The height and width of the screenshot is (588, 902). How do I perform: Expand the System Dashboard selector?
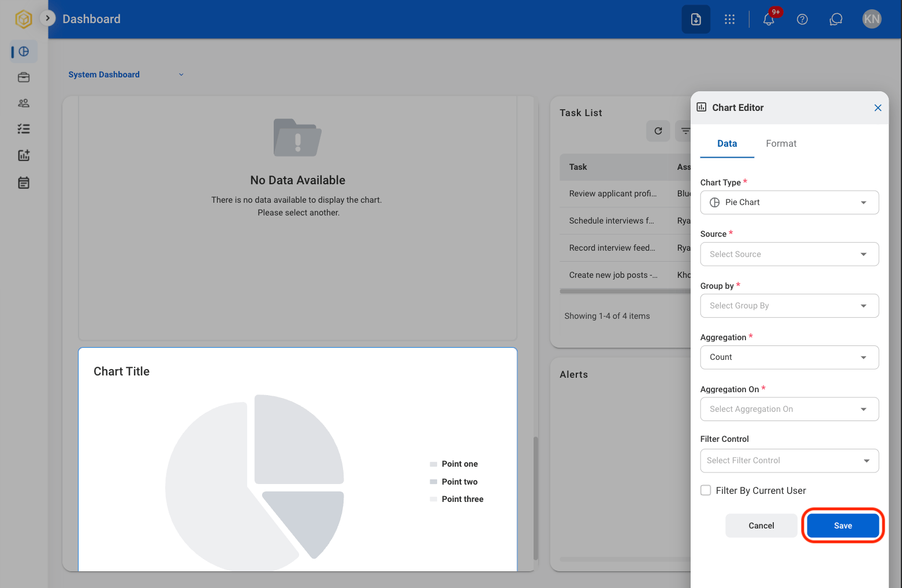126,75
